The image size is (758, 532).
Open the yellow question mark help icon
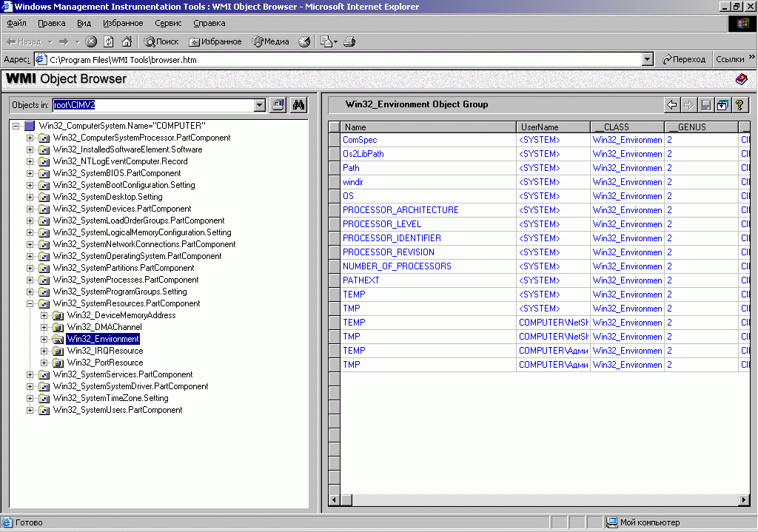pos(739,104)
